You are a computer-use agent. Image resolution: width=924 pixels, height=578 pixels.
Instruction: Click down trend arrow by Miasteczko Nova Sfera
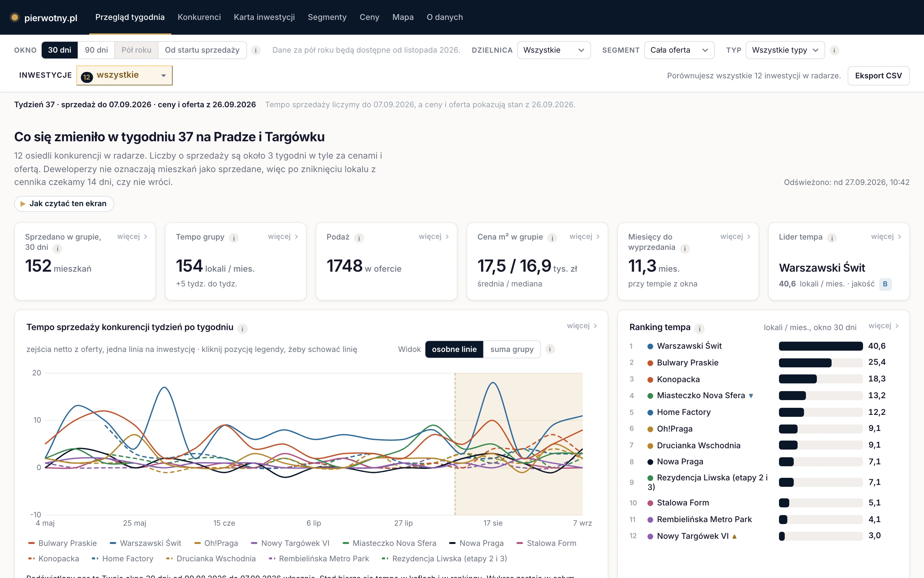pos(751,396)
